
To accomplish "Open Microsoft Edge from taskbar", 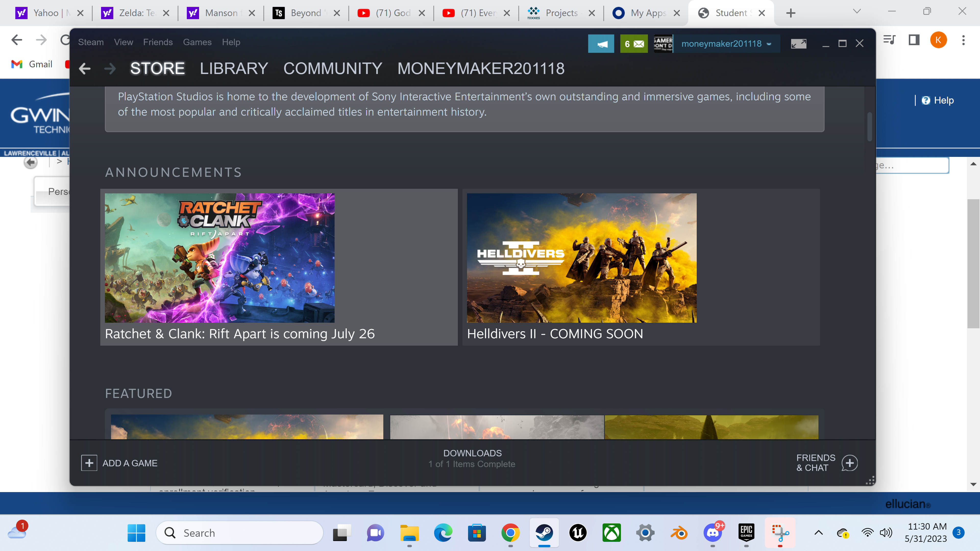I will tap(443, 533).
